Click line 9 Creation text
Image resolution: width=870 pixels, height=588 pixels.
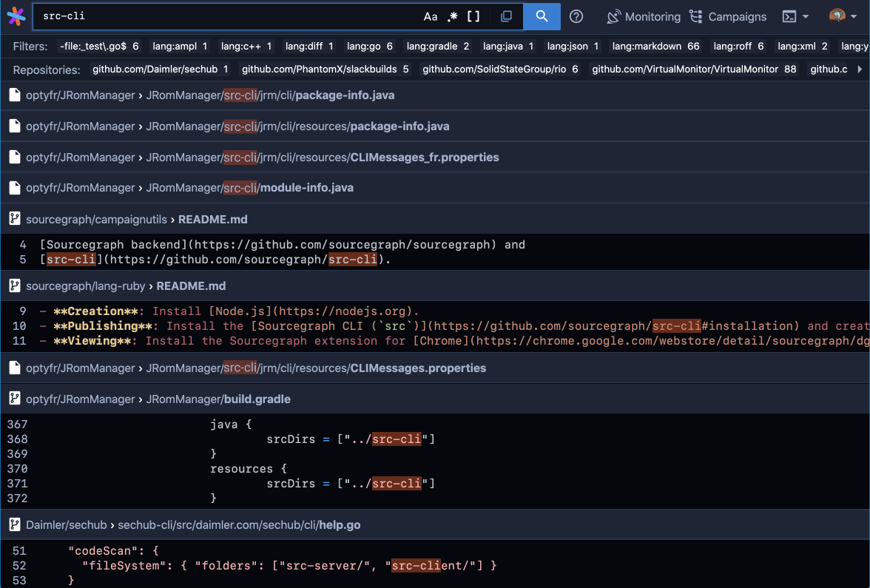point(229,311)
